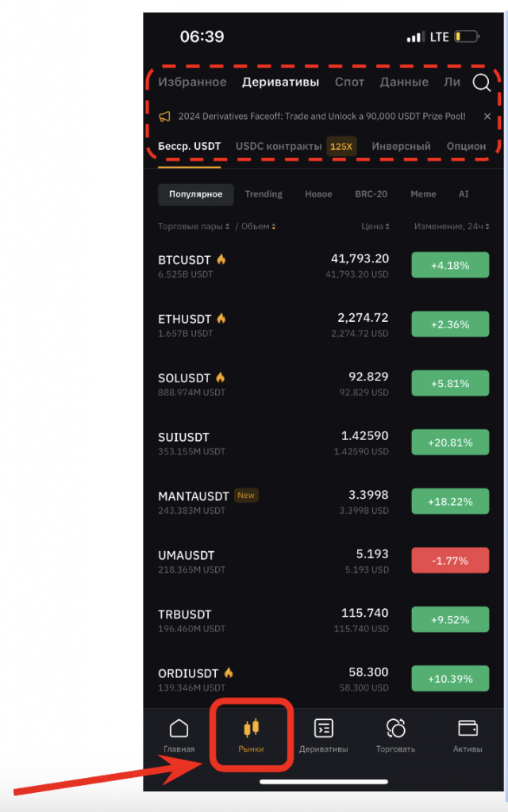This screenshot has width=508, height=812.
Task: Select the Trending filter chip
Action: click(264, 194)
